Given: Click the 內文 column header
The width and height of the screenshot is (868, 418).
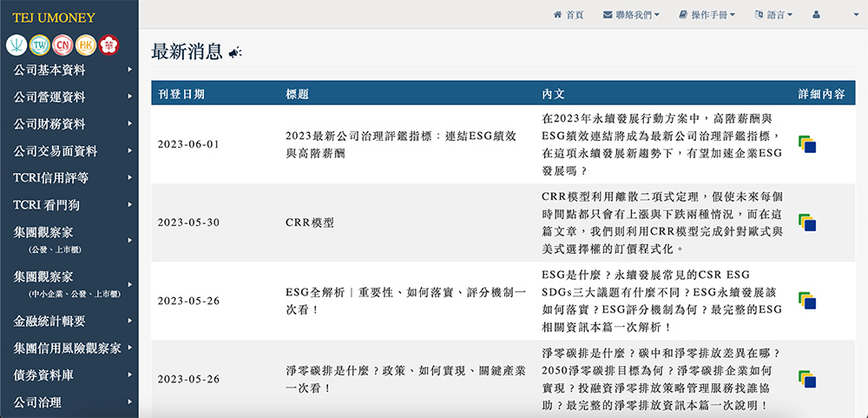Looking at the screenshot, I should click(x=553, y=94).
